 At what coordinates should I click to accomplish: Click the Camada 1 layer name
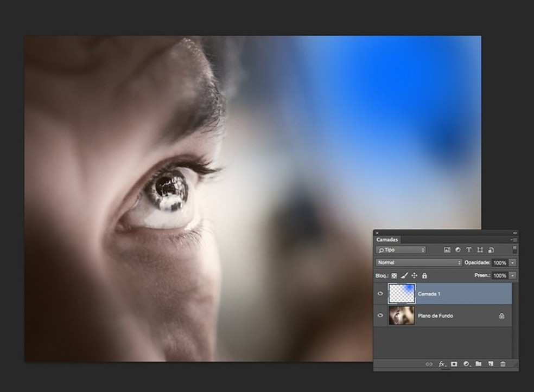point(429,294)
